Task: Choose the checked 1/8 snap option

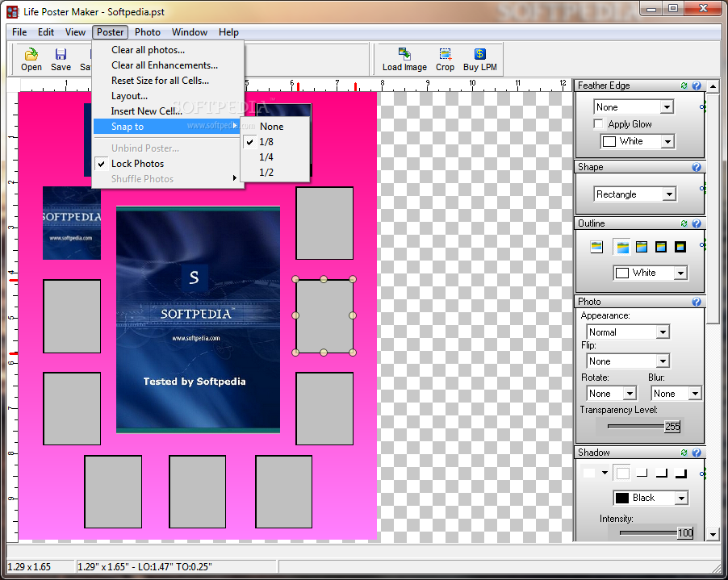Action: pyautogui.click(x=266, y=141)
